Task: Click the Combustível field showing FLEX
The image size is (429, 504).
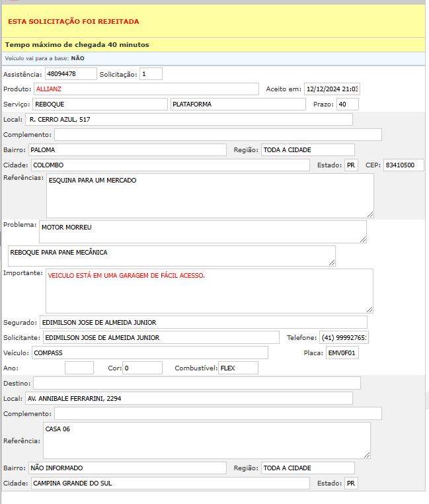Action: point(238,368)
